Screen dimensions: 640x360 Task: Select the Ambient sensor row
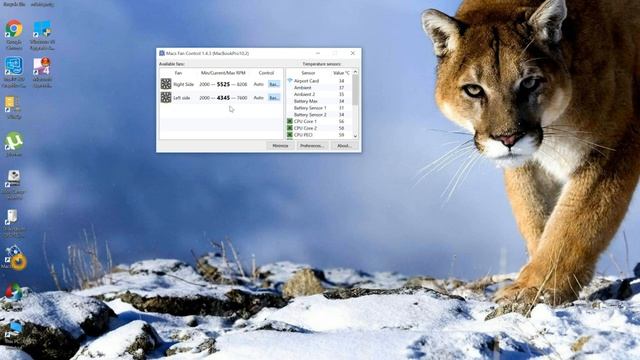pos(319,88)
